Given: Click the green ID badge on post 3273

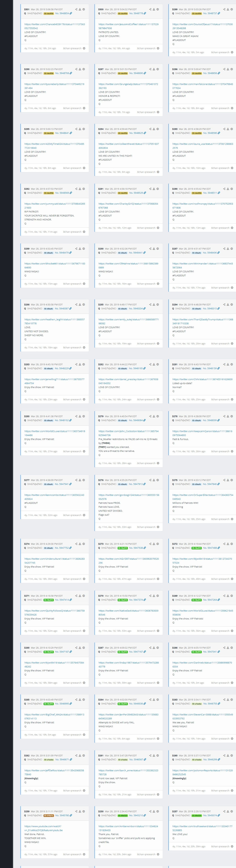Looking at the screenshot, I should [x=123, y=548].
